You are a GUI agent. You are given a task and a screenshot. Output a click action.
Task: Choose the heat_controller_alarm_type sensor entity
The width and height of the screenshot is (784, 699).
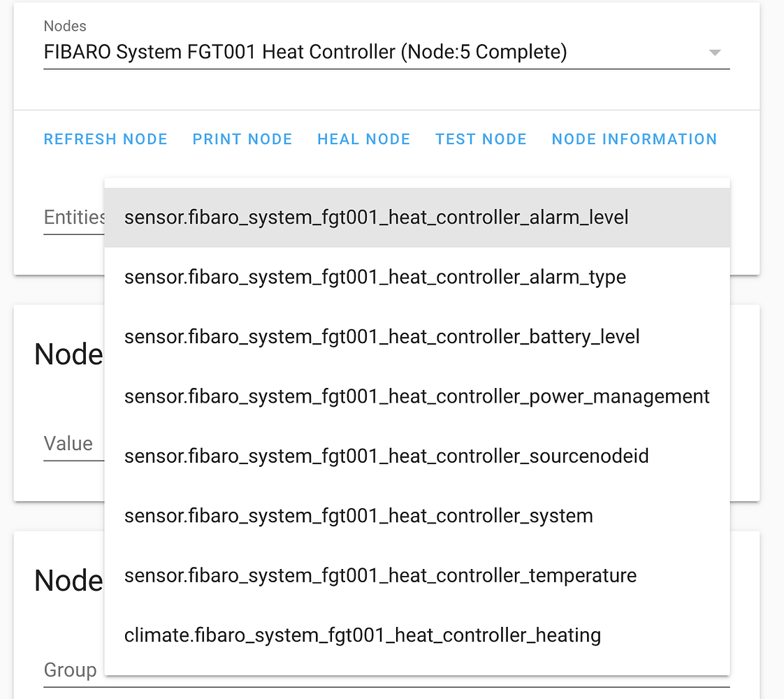point(375,277)
